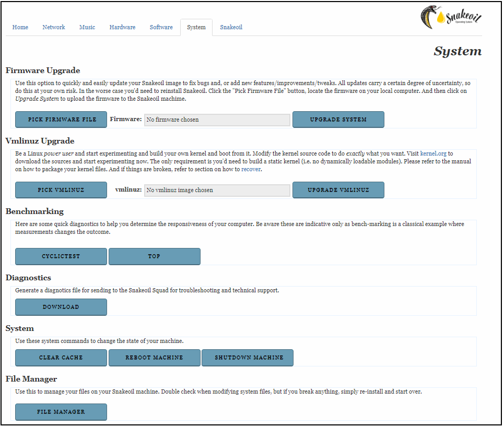Click the Diagnostics heading

click(x=28, y=278)
